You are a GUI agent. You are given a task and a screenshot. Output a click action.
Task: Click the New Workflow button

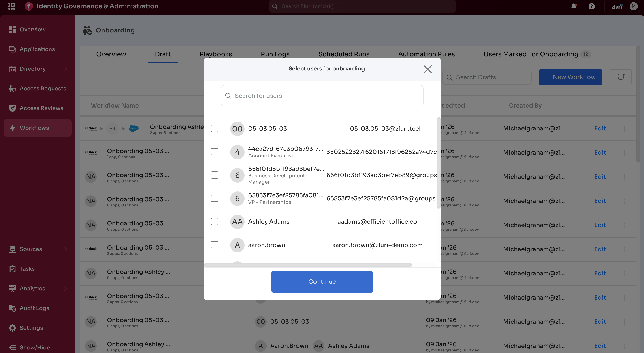[570, 77]
